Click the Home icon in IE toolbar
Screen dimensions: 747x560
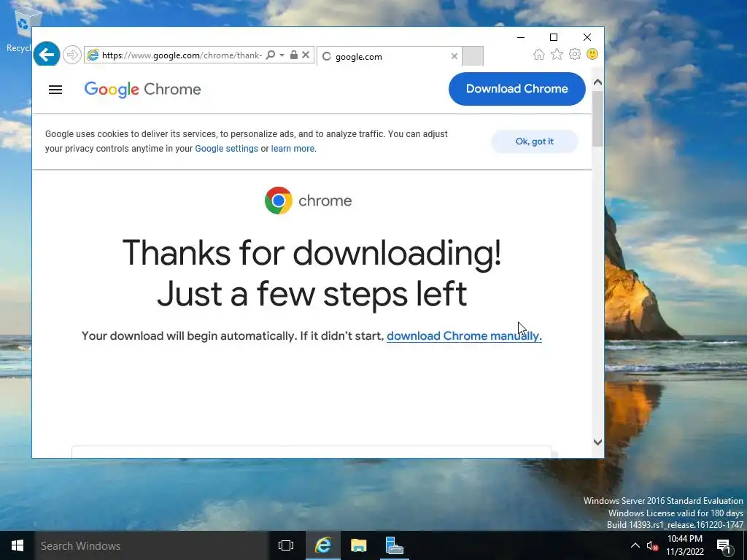[x=539, y=54]
